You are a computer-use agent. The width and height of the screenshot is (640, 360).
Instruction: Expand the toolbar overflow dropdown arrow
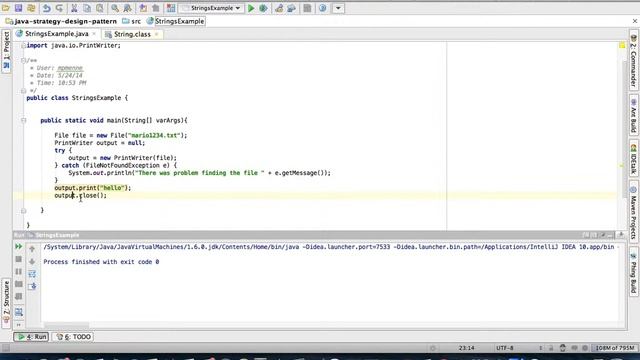[338, 8]
